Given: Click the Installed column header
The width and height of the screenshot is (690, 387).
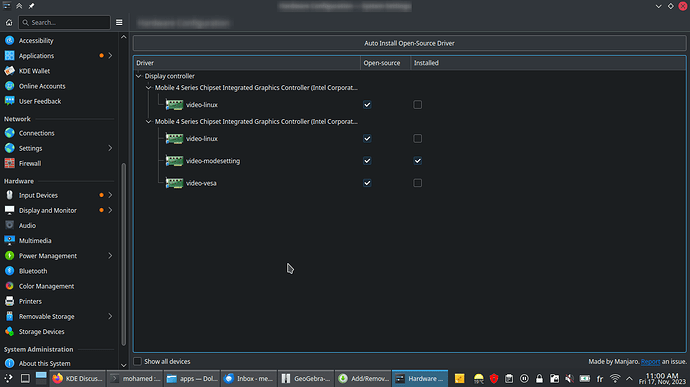Looking at the screenshot, I should (x=548, y=63).
